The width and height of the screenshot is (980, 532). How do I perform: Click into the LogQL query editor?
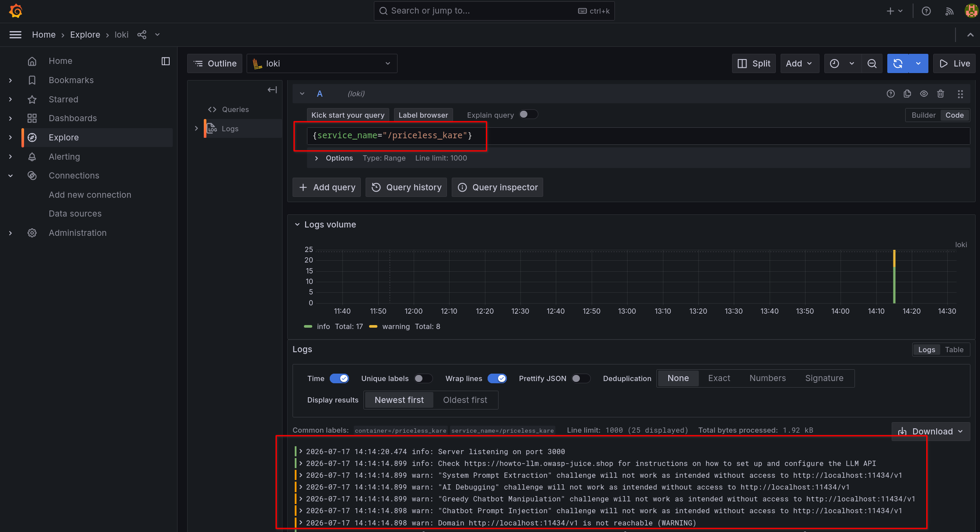click(x=638, y=136)
